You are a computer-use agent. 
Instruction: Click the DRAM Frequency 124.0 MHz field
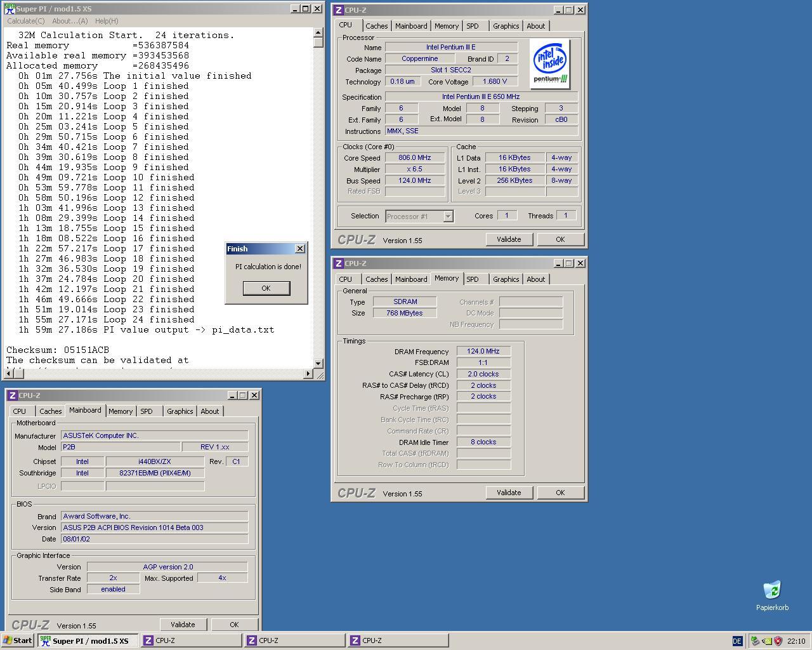coord(483,351)
